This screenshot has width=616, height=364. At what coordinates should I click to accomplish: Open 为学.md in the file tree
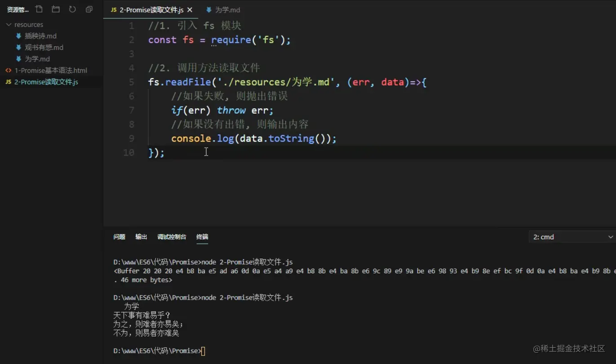click(37, 59)
